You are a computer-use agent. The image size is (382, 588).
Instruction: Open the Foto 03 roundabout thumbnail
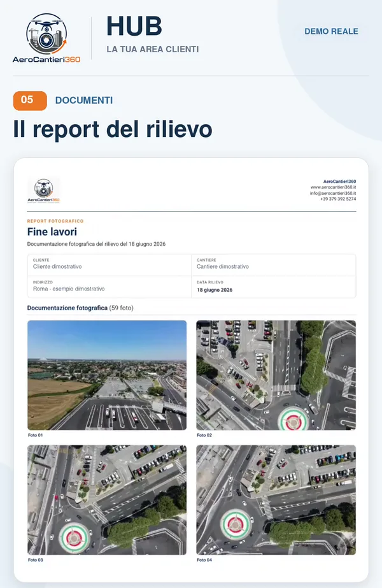coord(107,500)
